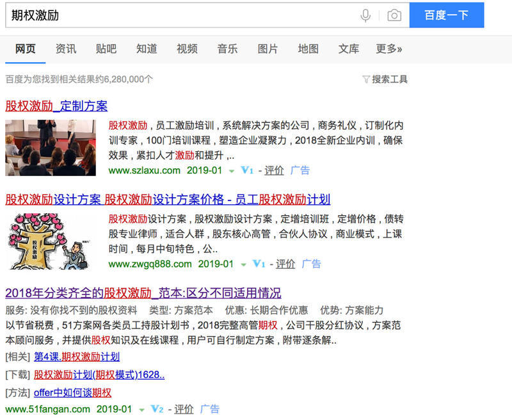Click the 百度一下 search button
512x420 pixels.
(x=447, y=16)
